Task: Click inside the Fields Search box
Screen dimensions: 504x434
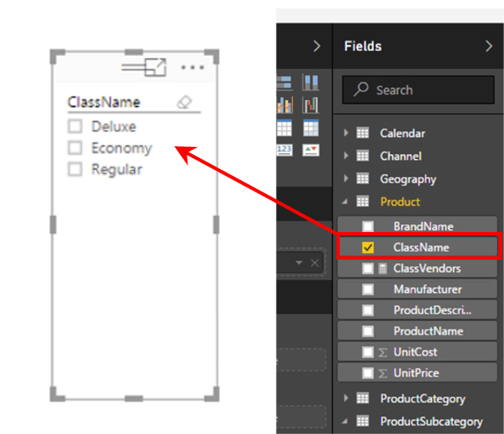Action: 418,89
